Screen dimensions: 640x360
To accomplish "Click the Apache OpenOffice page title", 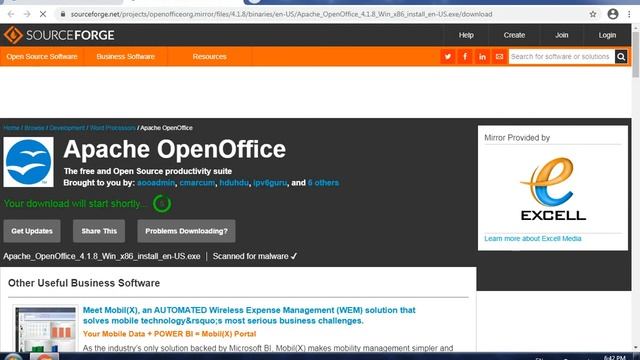I will point(175,149).
